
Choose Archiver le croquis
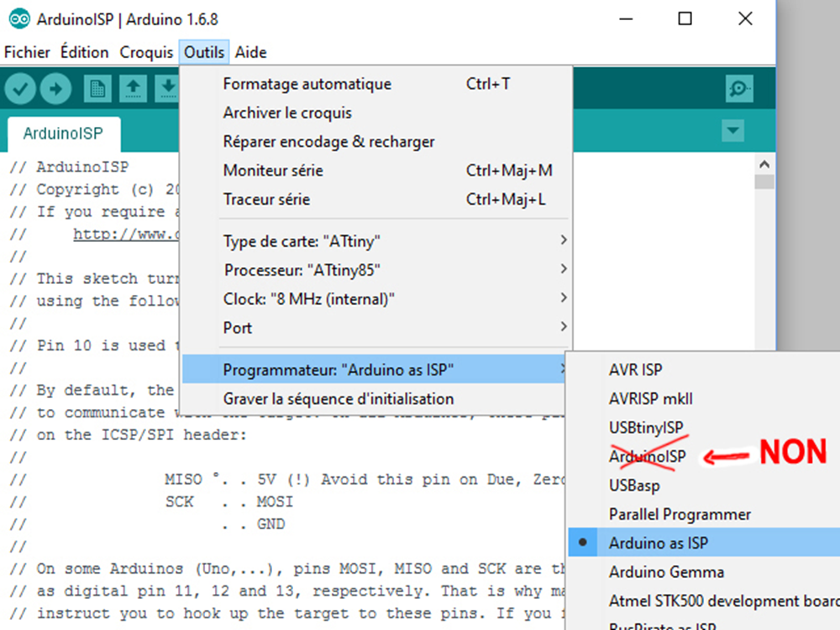tap(376, 113)
